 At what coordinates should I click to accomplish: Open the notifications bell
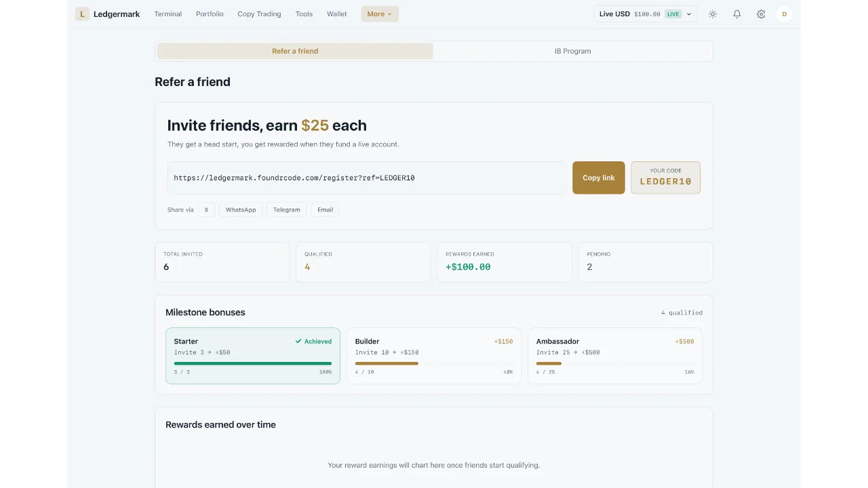[737, 14]
